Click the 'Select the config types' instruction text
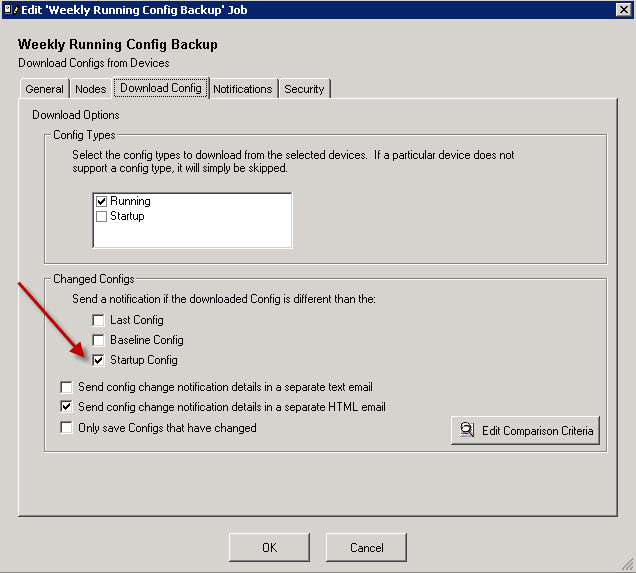636x573 pixels. tap(293, 161)
